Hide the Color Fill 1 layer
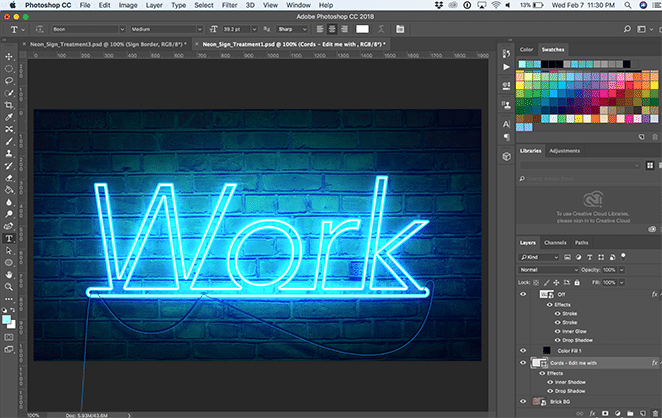Image resolution: width=662 pixels, height=418 pixels. [x=522, y=349]
